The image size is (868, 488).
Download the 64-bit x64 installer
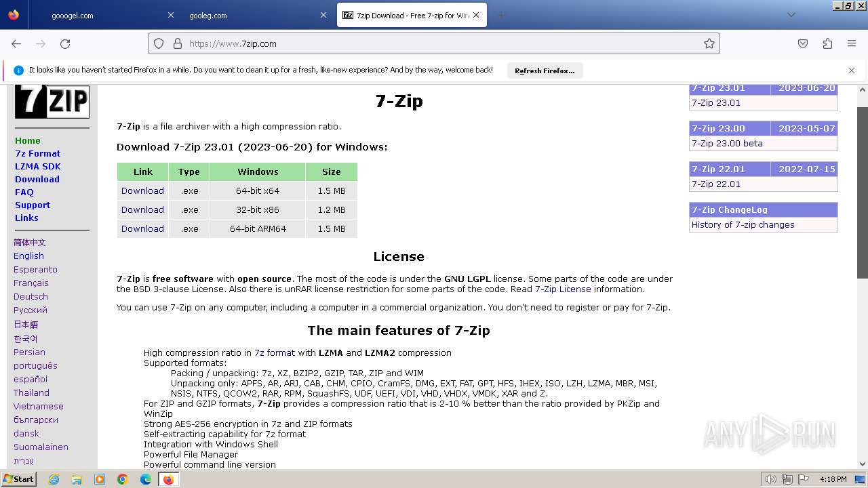[x=142, y=191]
